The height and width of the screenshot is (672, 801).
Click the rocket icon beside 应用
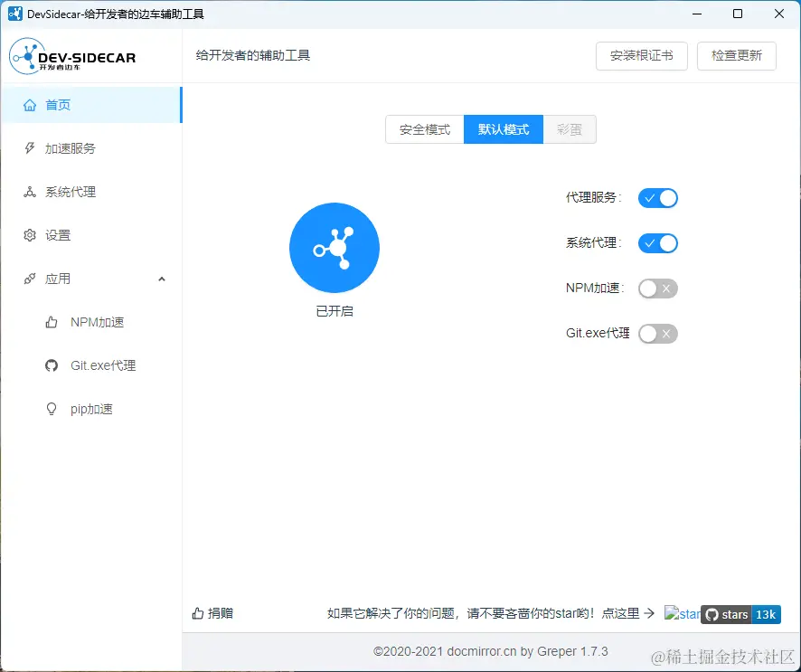click(x=30, y=279)
